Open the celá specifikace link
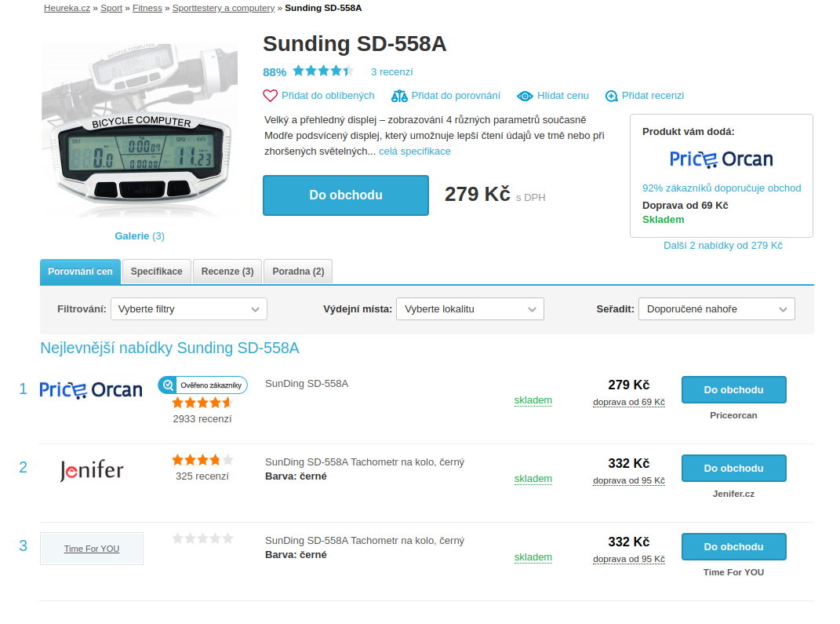The width and height of the screenshot is (840, 624). (x=415, y=151)
